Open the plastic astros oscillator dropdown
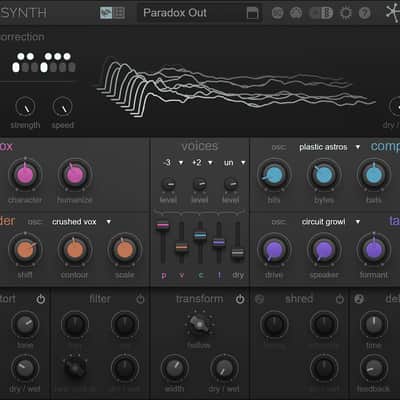This screenshot has width=400, height=400. coord(329,147)
